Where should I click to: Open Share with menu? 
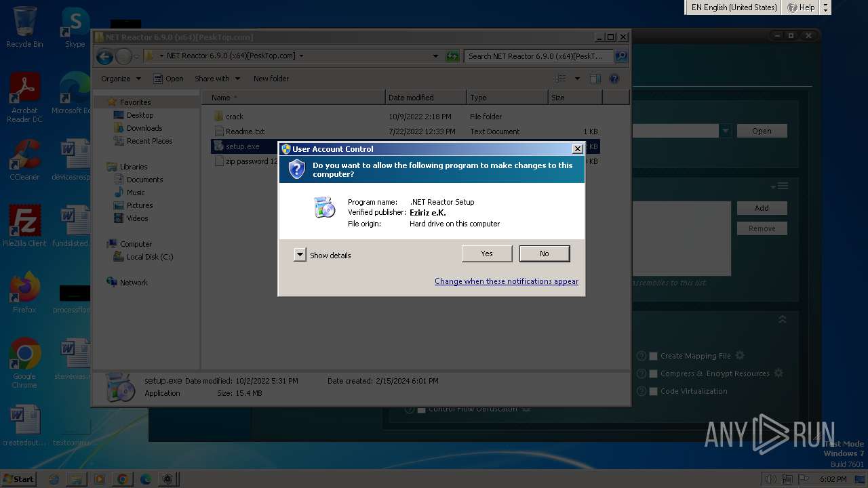(217, 79)
